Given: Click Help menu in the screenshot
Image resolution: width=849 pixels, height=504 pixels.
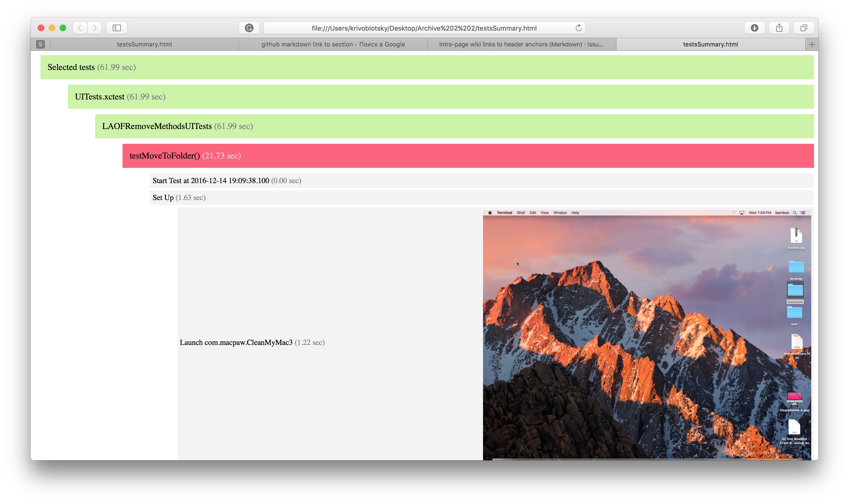Looking at the screenshot, I should tap(575, 213).
